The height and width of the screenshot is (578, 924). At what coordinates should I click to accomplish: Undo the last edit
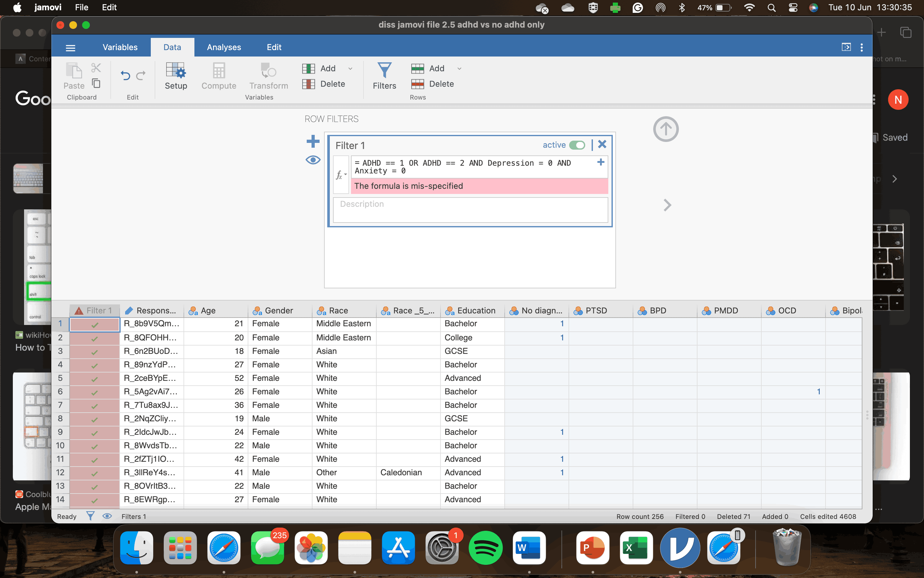coord(125,75)
